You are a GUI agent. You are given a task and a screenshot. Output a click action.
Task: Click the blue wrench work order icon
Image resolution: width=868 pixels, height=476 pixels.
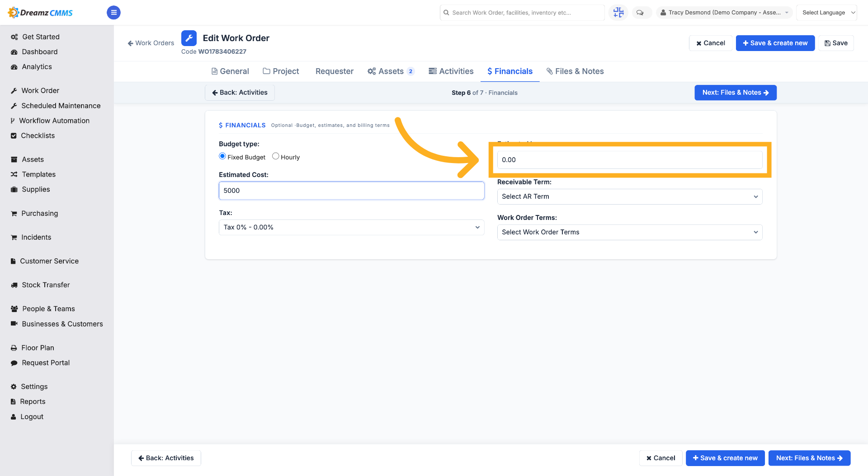[x=189, y=38]
